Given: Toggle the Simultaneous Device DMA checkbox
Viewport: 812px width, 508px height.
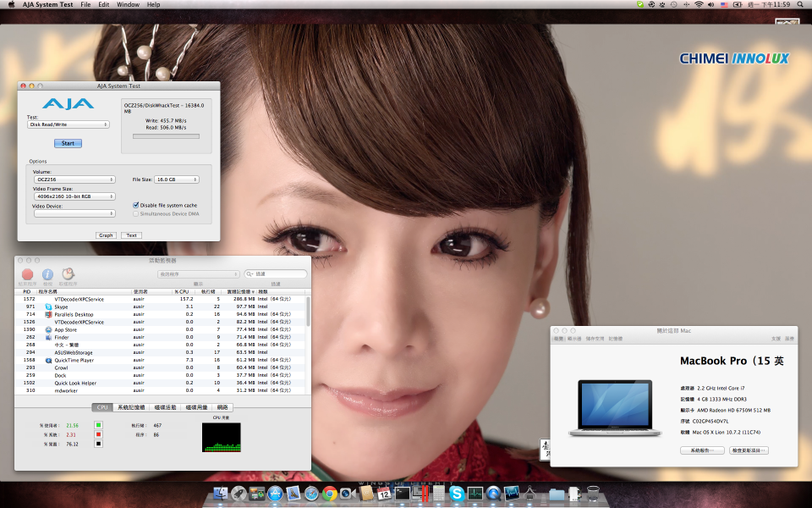Looking at the screenshot, I should 136,213.
